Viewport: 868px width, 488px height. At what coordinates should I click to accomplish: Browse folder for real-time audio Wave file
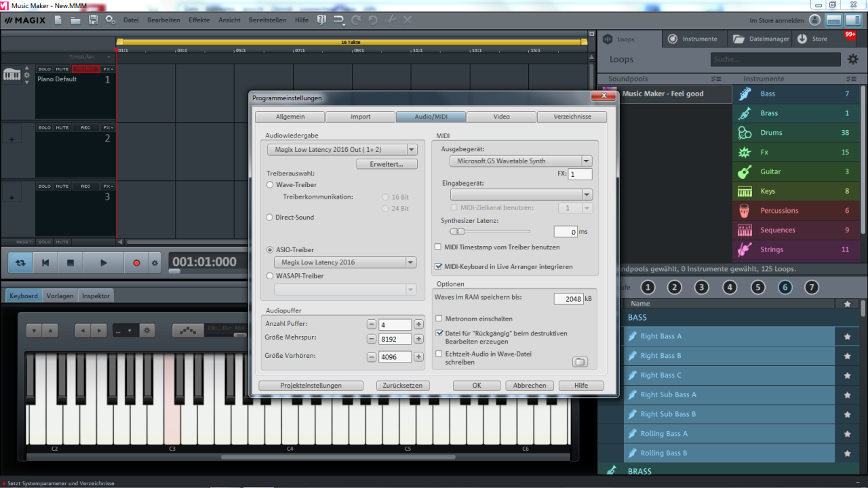coord(580,362)
